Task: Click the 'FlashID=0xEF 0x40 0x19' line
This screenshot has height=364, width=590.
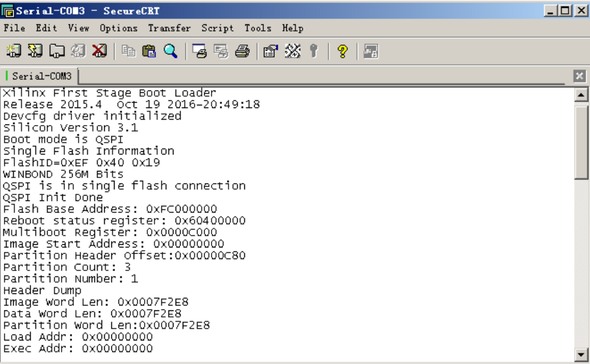Action: click(x=81, y=162)
